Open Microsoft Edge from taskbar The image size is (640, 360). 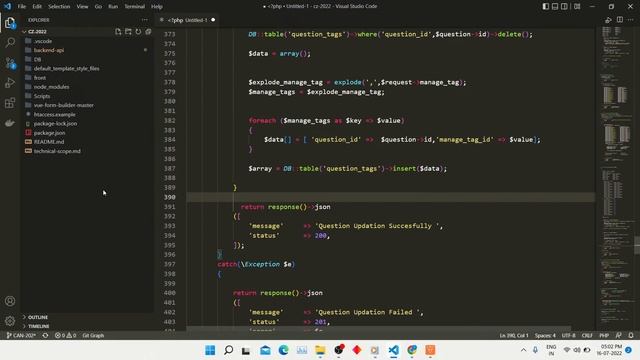click(283, 350)
